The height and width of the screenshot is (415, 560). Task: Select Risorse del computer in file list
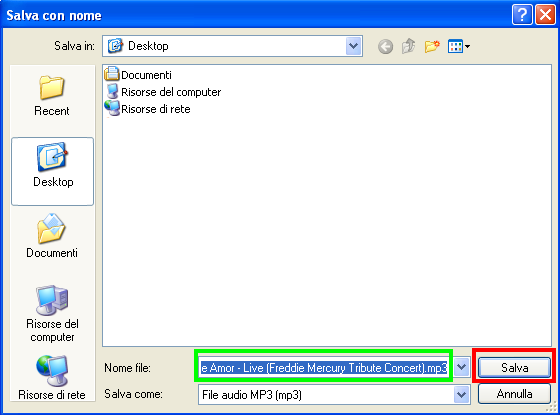163,92
